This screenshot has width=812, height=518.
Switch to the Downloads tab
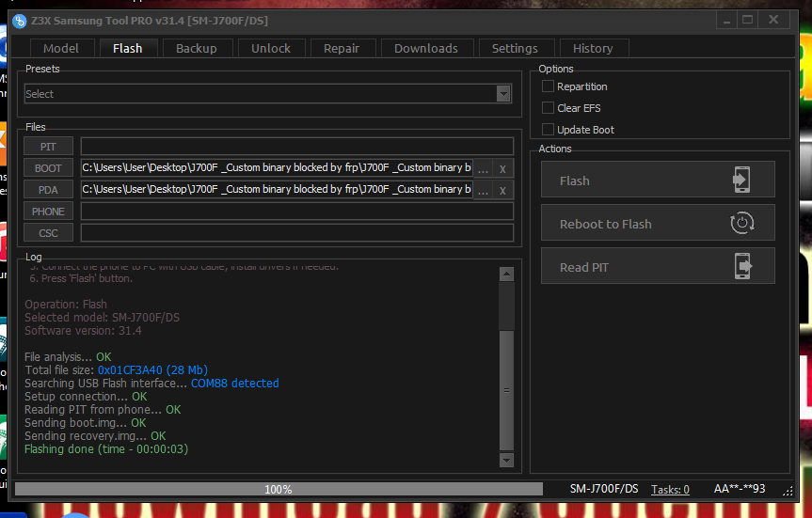click(426, 48)
